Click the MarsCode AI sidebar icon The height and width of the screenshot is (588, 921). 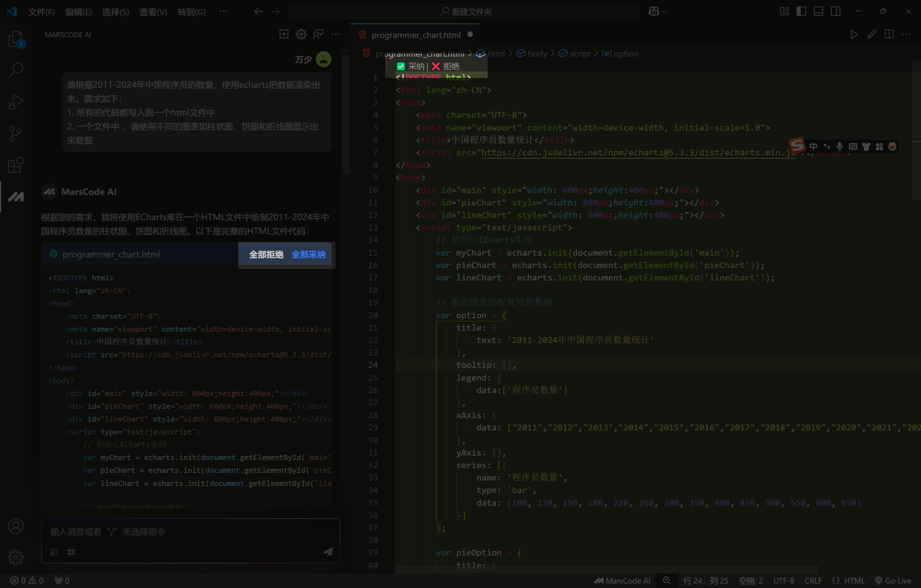[x=16, y=197]
